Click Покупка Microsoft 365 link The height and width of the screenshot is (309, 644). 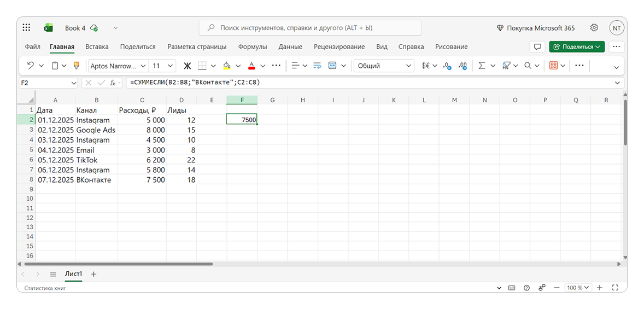pos(535,28)
